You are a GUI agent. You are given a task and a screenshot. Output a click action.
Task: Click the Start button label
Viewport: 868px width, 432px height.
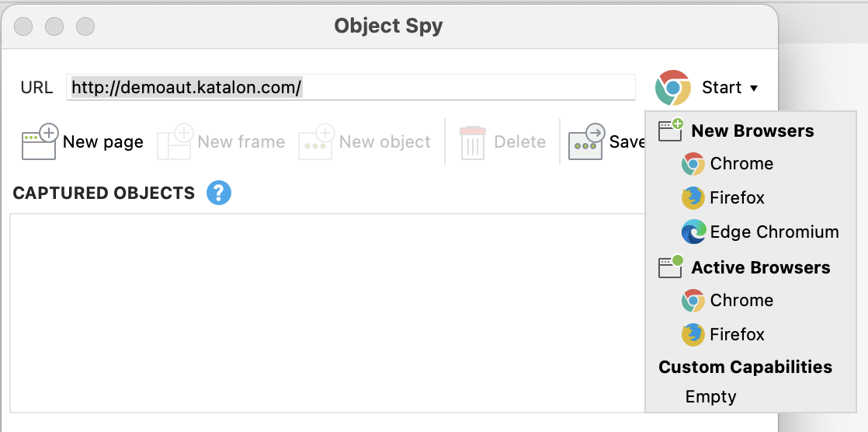coord(721,88)
